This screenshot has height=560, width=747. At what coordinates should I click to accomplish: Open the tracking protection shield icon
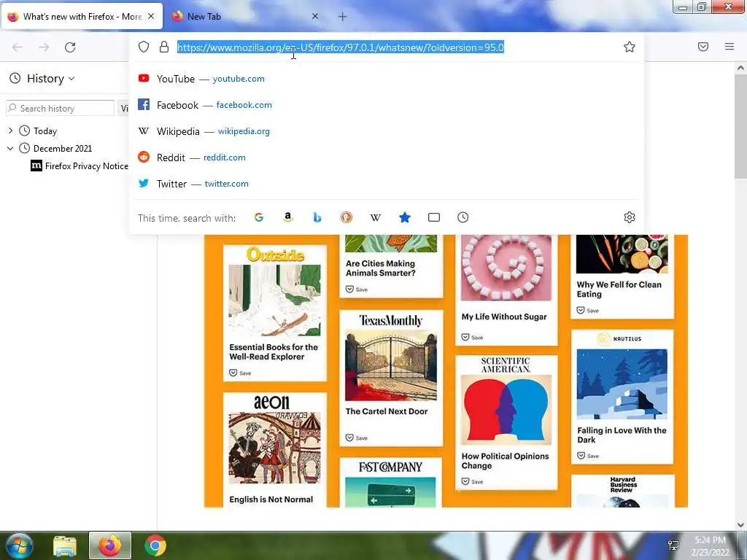pos(144,47)
